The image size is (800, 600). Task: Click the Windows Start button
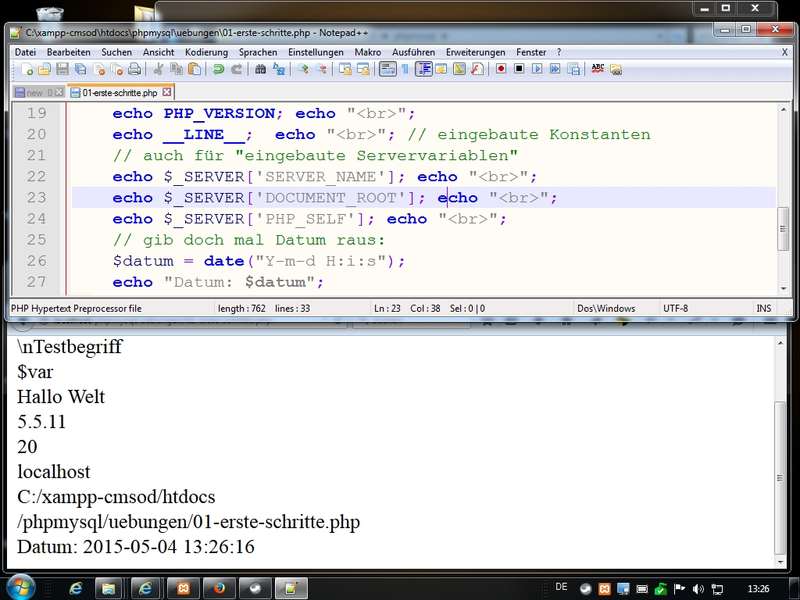click(20, 587)
